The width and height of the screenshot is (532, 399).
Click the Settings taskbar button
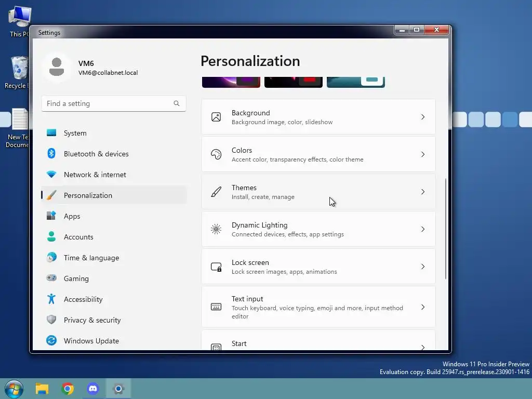118,389
